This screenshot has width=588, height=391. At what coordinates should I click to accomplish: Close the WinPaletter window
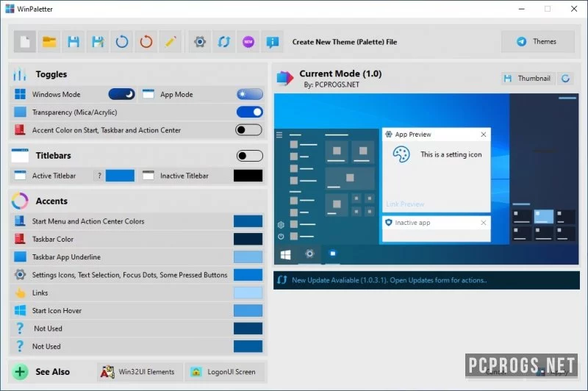(x=574, y=9)
